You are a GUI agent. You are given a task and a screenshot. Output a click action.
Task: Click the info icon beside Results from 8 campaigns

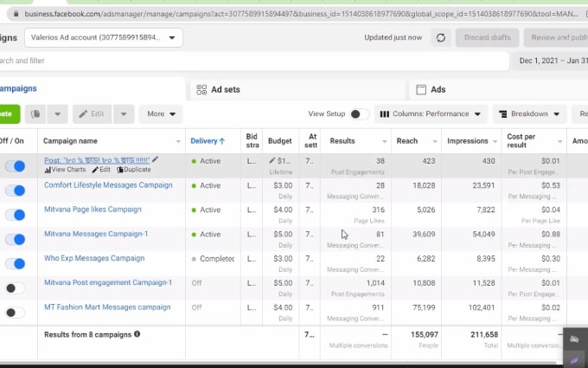[x=137, y=334]
